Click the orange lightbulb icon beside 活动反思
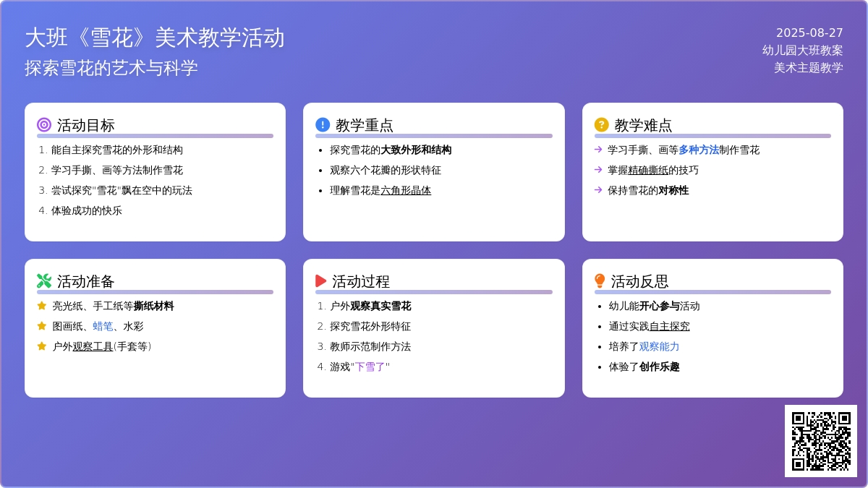 pyautogui.click(x=600, y=281)
